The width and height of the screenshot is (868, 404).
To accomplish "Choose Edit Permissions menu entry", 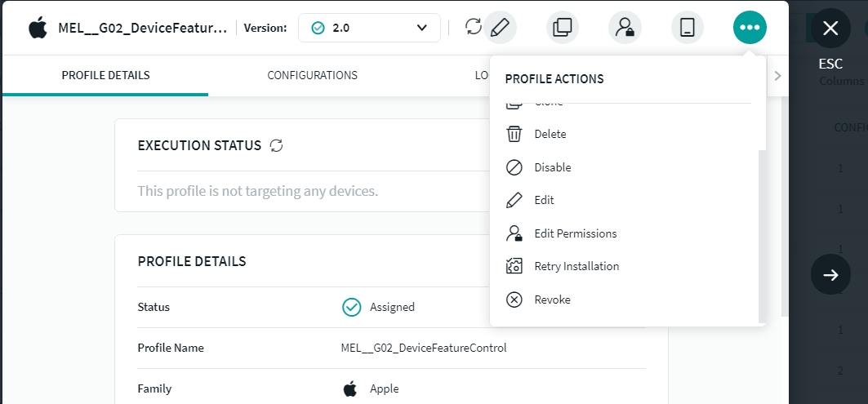I will tap(575, 233).
